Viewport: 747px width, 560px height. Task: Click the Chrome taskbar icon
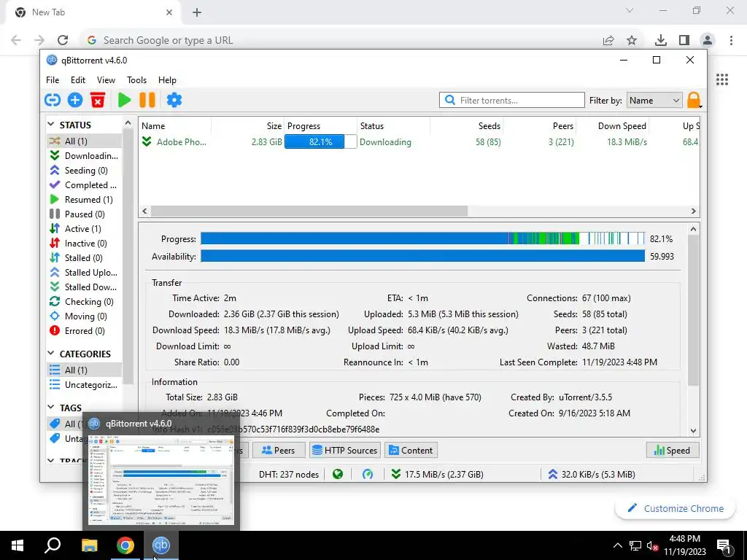point(125,545)
